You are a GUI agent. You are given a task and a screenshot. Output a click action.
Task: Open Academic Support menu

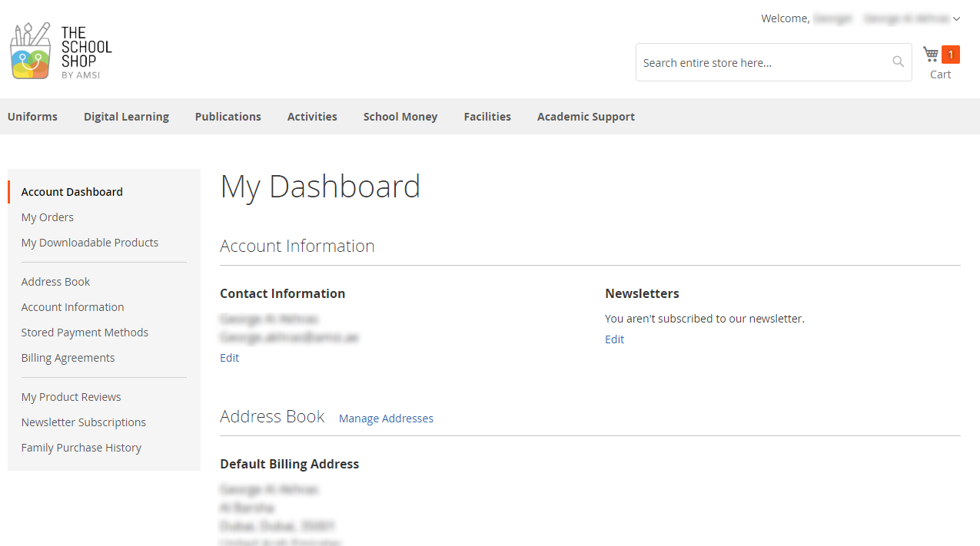586,117
